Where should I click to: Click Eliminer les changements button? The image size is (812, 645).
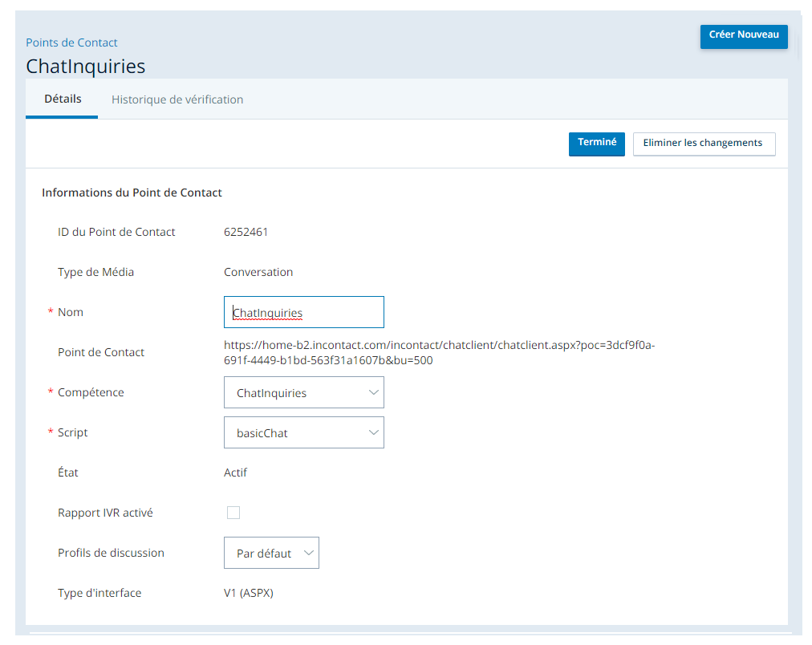[x=704, y=144]
